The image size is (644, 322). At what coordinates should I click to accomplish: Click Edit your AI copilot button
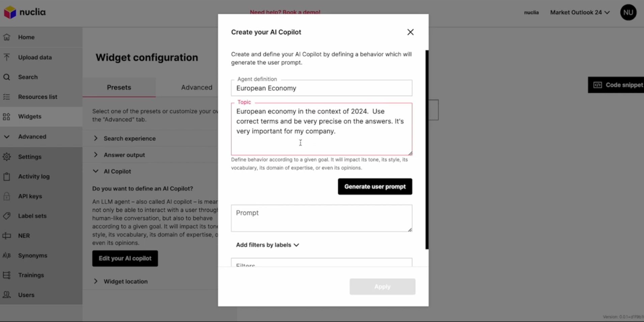pyautogui.click(x=125, y=258)
